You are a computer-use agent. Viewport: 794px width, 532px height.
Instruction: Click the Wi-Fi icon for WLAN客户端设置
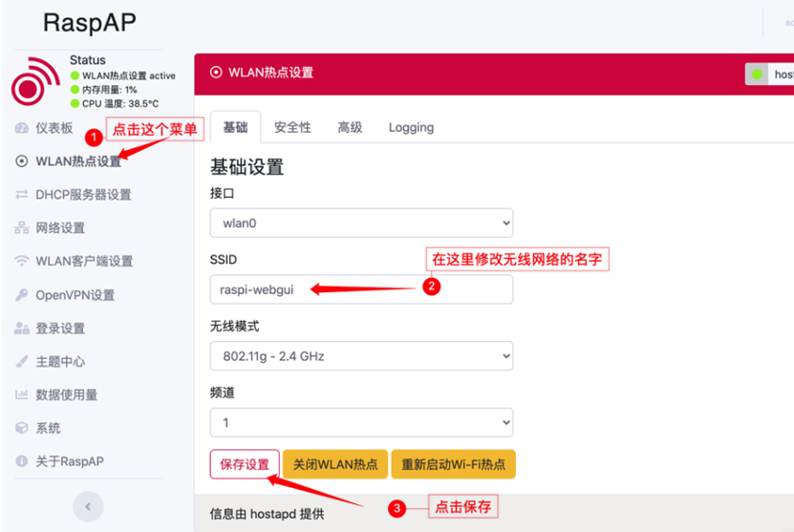[21, 261]
